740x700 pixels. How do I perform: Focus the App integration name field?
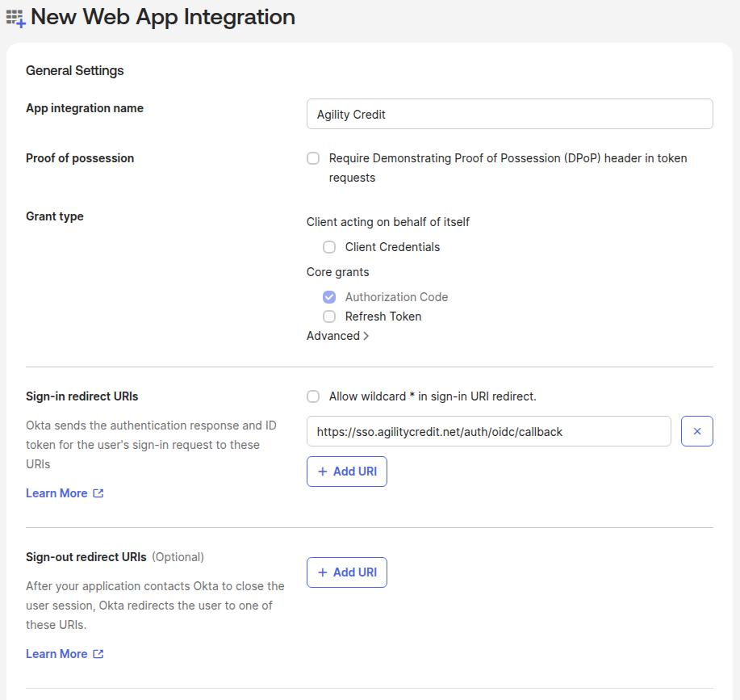(x=510, y=114)
